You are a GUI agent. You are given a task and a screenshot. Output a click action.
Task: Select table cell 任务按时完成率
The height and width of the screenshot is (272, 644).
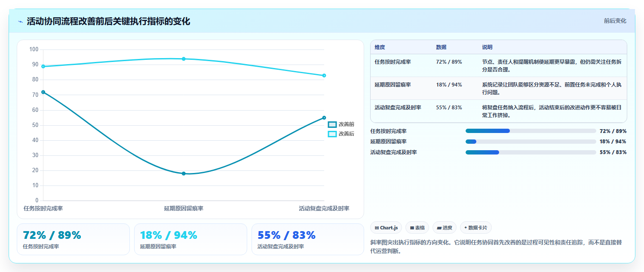click(x=393, y=62)
